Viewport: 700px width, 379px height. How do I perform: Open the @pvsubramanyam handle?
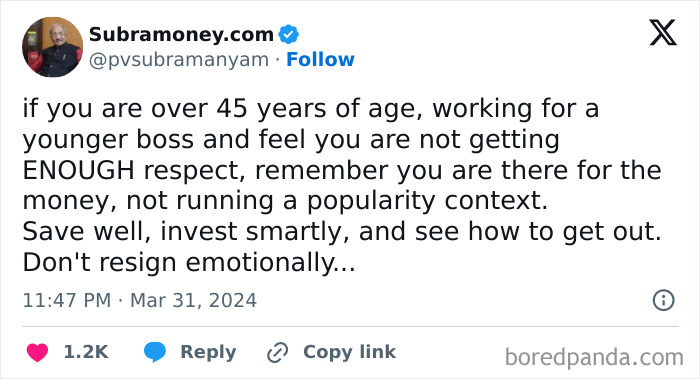[x=179, y=60]
